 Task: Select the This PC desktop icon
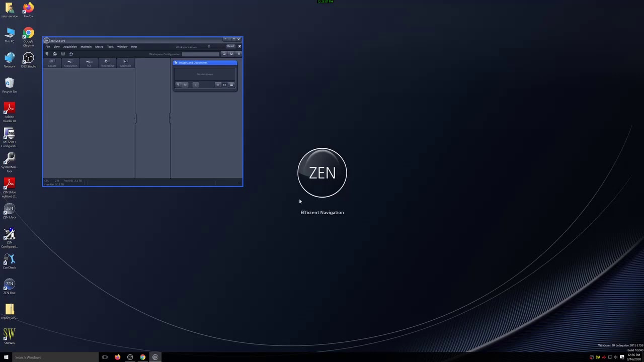point(10,35)
